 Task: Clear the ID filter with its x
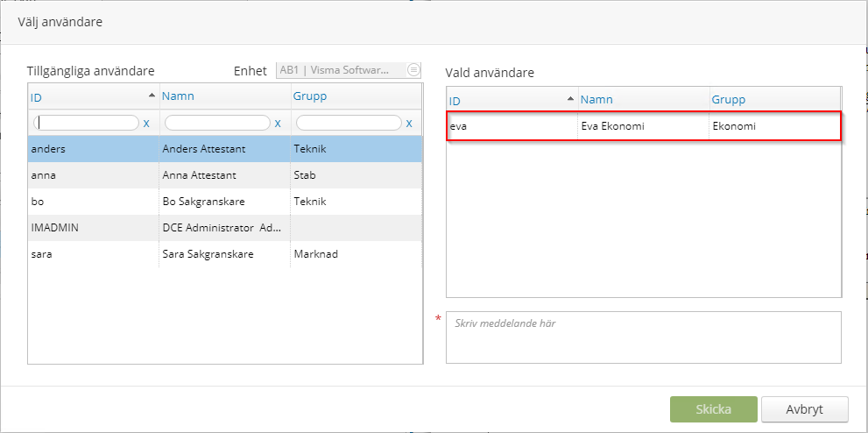(146, 123)
